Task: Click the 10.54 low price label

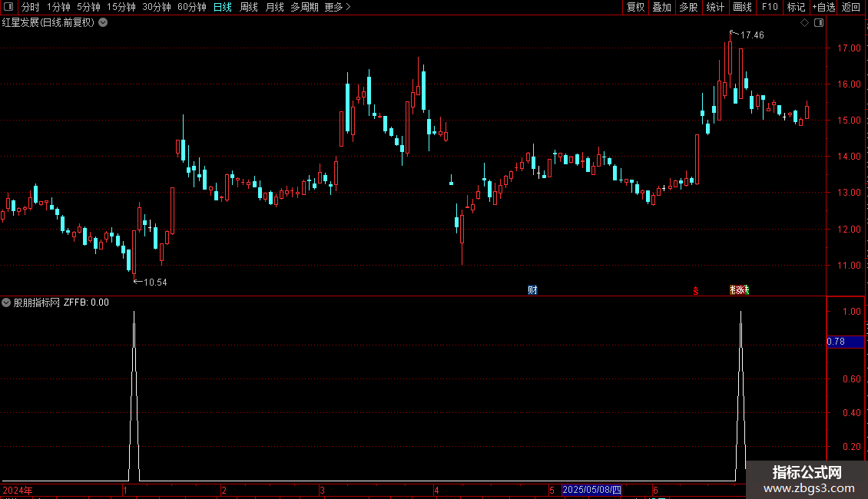Action: pyautogui.click(x=155, y=283)
